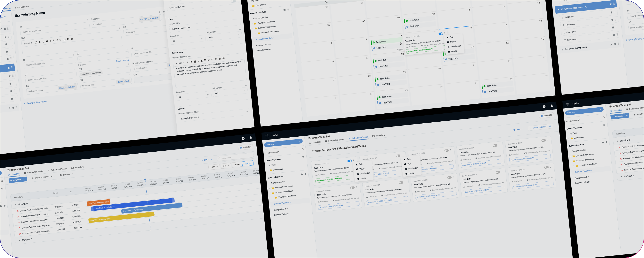
Task: Click search icon in far-right Tasks screen sidebar
Action: (604, 118)
